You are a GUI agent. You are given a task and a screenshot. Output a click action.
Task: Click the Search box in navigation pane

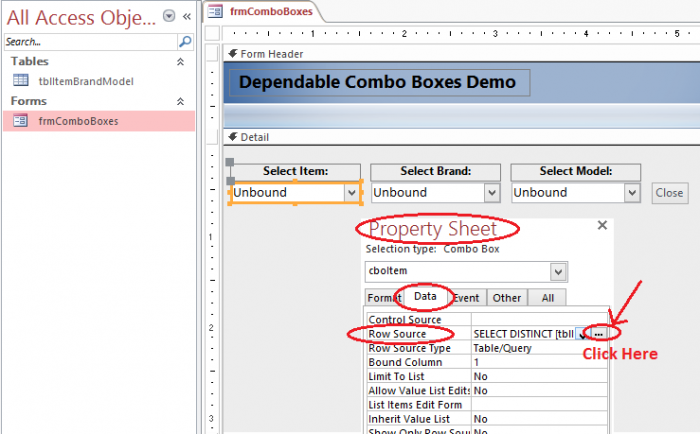88,43
